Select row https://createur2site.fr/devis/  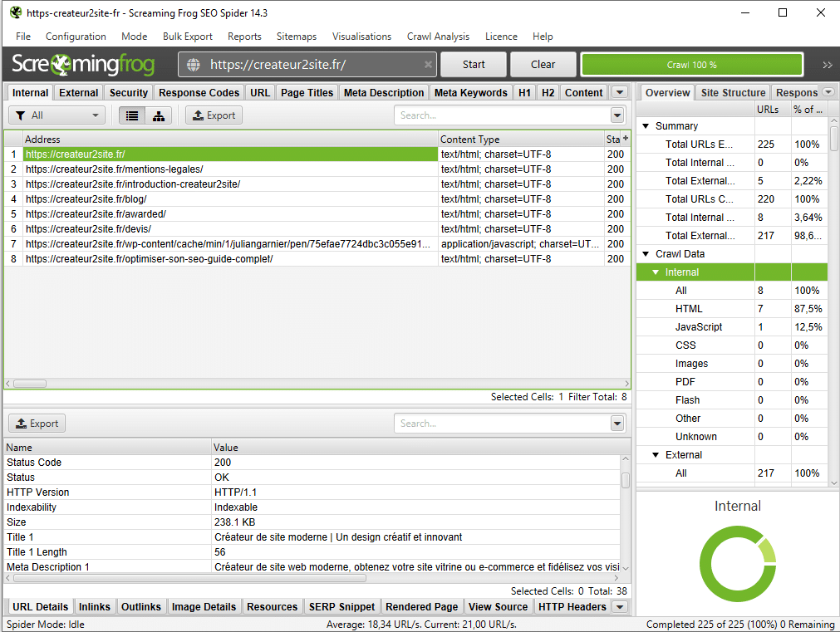[x=317, y=229]
